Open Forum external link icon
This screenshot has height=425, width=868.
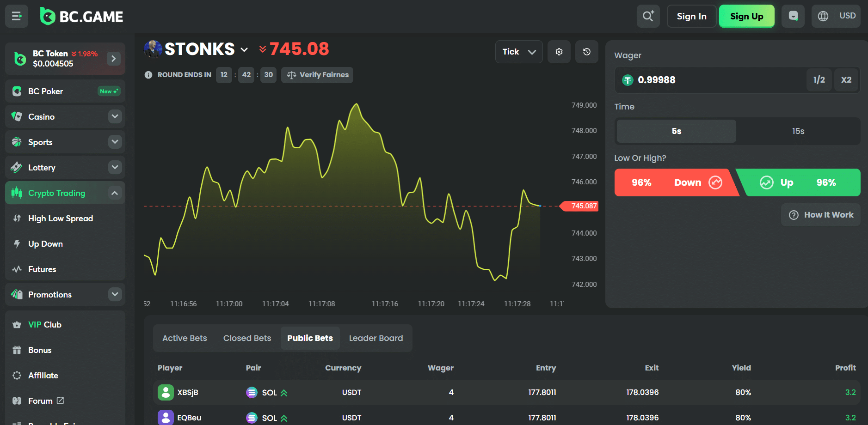tap(61, 401)
